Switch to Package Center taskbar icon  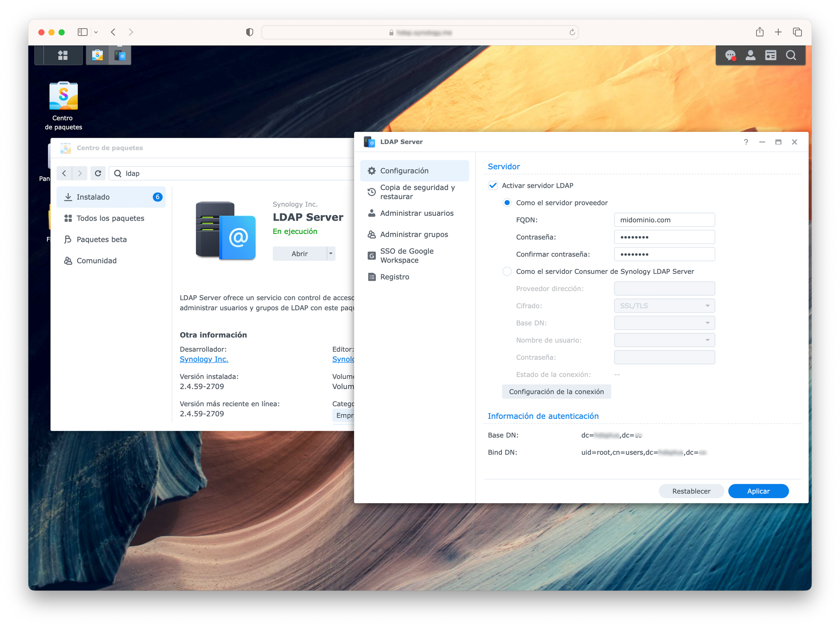[97, 55]
